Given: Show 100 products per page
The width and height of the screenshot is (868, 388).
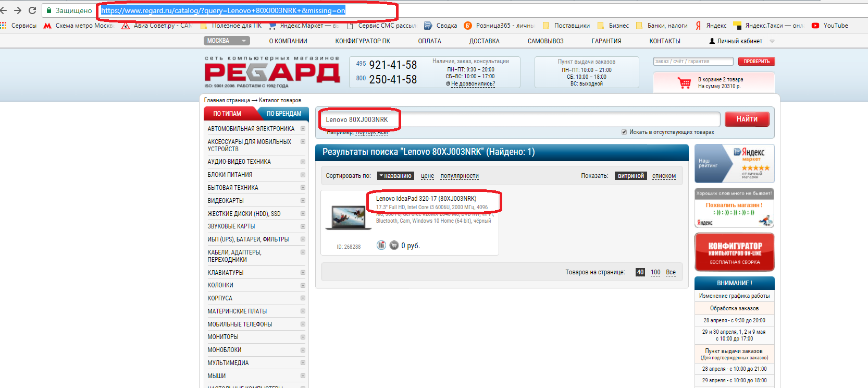Looking at the screenshot, I should click(655, 272).
